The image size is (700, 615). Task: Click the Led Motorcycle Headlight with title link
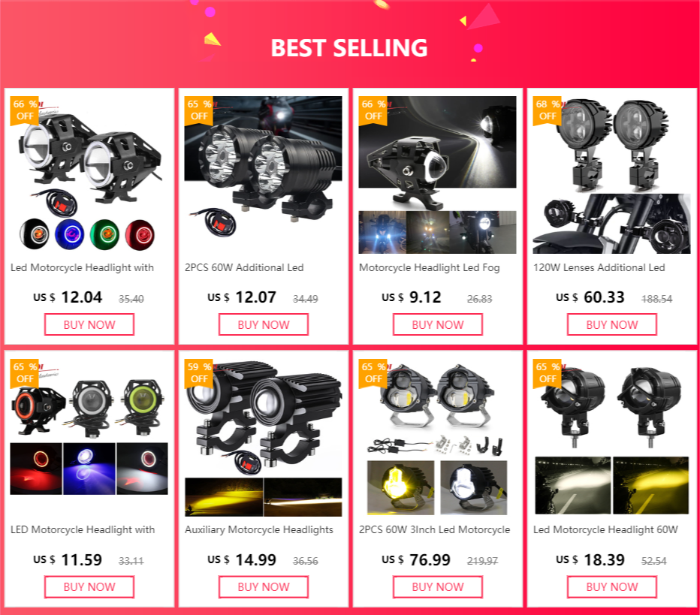[82, 268]
